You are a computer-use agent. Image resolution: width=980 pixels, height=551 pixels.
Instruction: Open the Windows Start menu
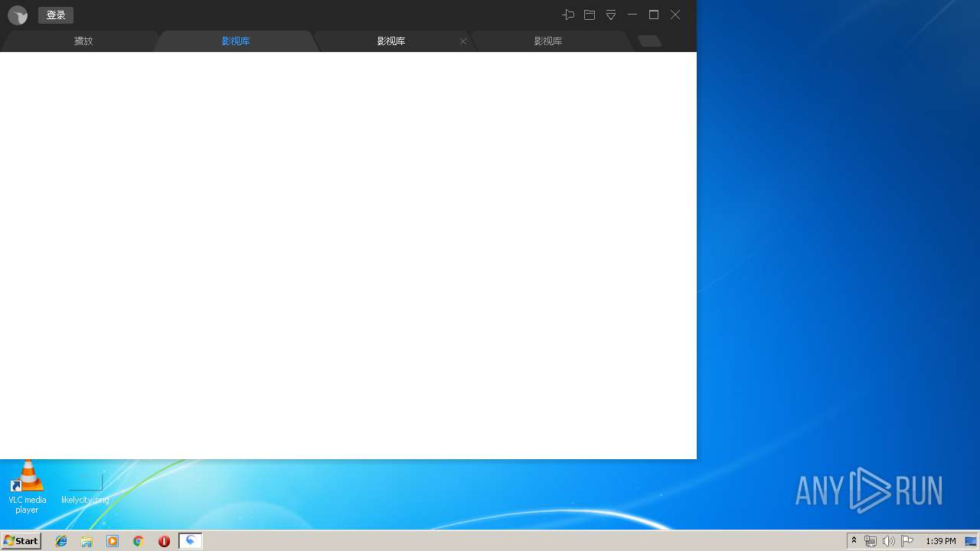[x=21, y=540]
